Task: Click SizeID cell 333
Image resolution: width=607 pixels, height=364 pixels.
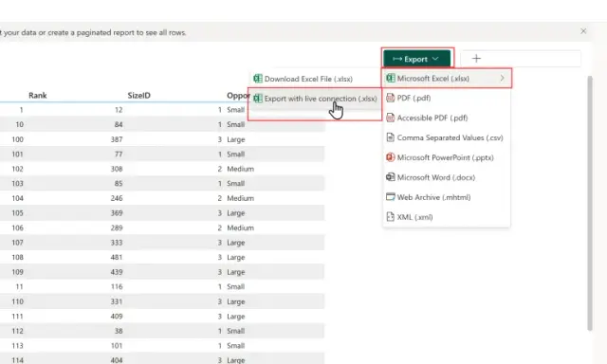Action: 117,243
